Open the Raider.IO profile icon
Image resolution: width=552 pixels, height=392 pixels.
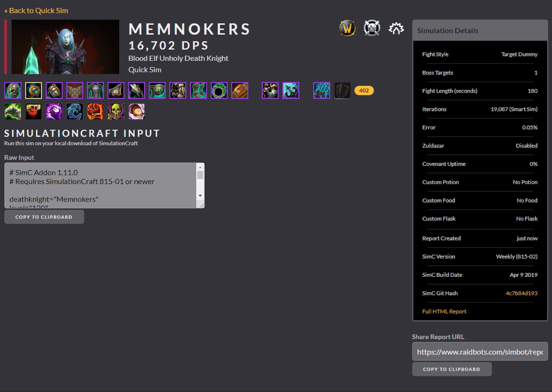pos(396,28)
